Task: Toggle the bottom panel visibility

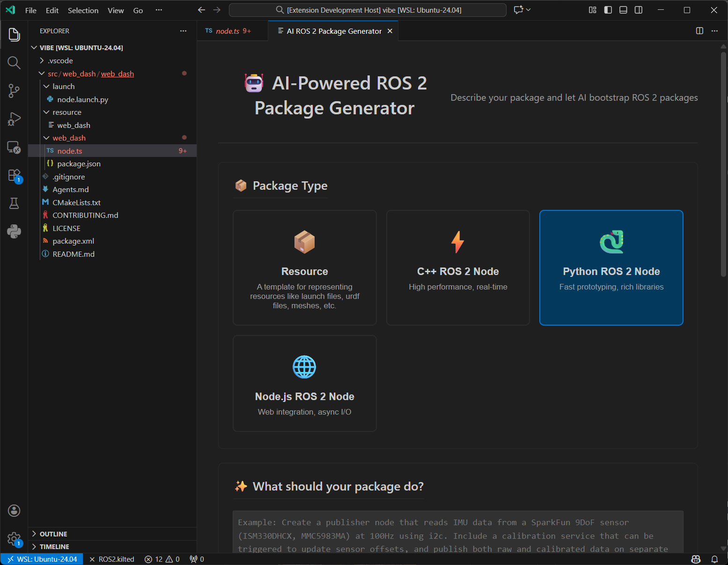Action: (623, 10)
